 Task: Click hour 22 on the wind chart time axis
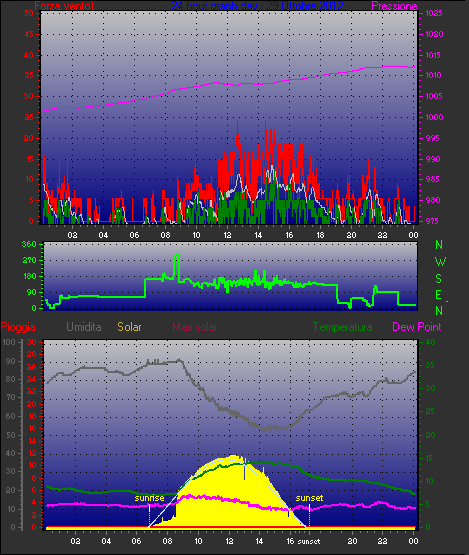click(382, 235)
